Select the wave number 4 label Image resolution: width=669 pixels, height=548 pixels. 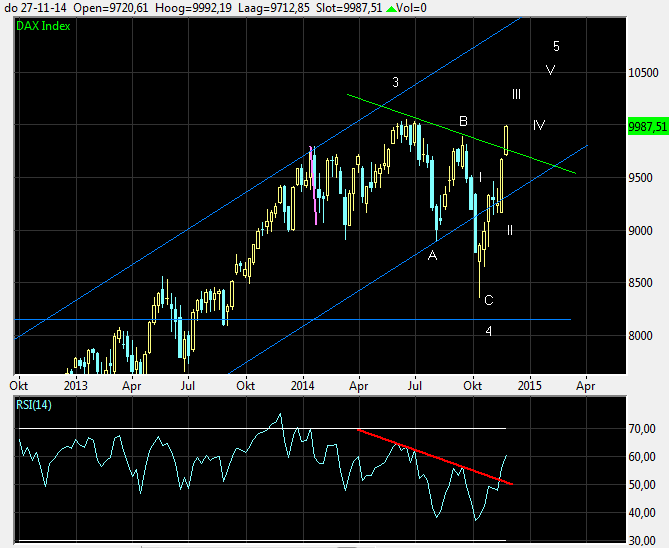488,331
